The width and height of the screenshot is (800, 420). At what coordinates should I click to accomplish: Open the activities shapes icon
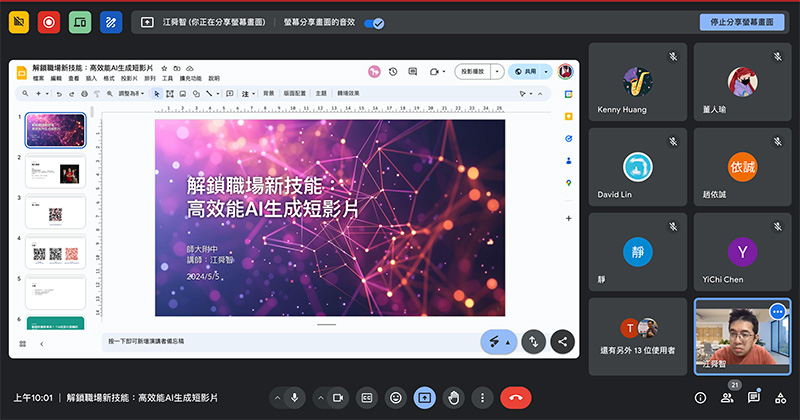pos(781,398)
